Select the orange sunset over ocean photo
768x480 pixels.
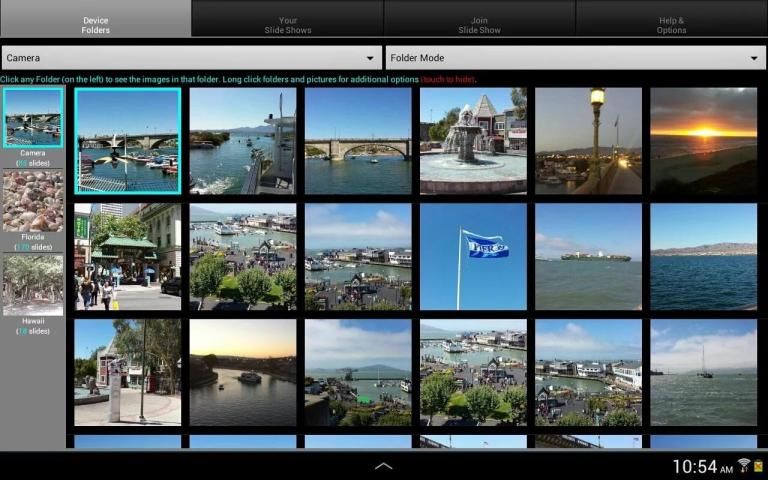tap(703, 141)
